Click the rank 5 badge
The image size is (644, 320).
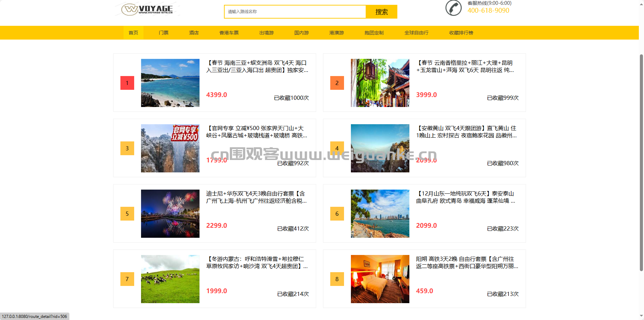[x=127, y=214]
